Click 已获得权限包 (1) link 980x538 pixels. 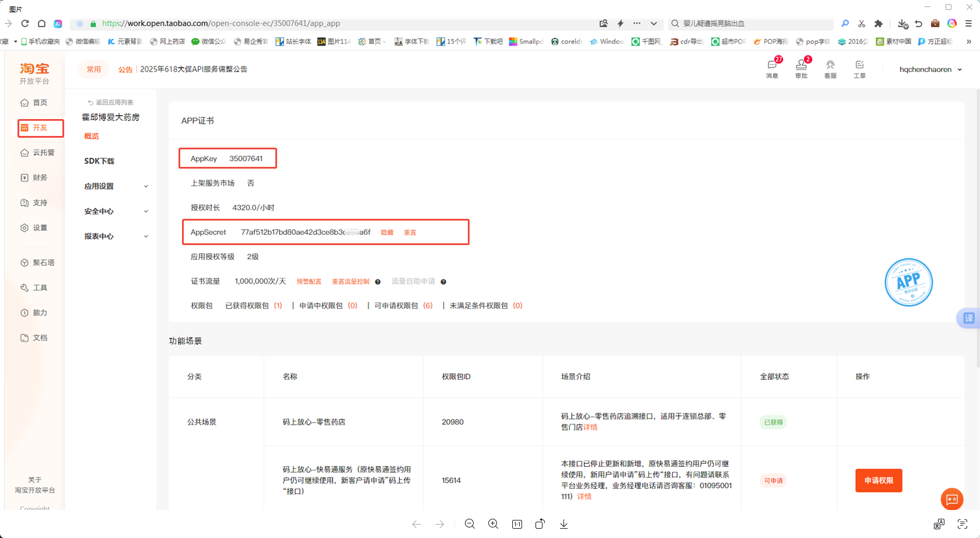click(254, 306)
